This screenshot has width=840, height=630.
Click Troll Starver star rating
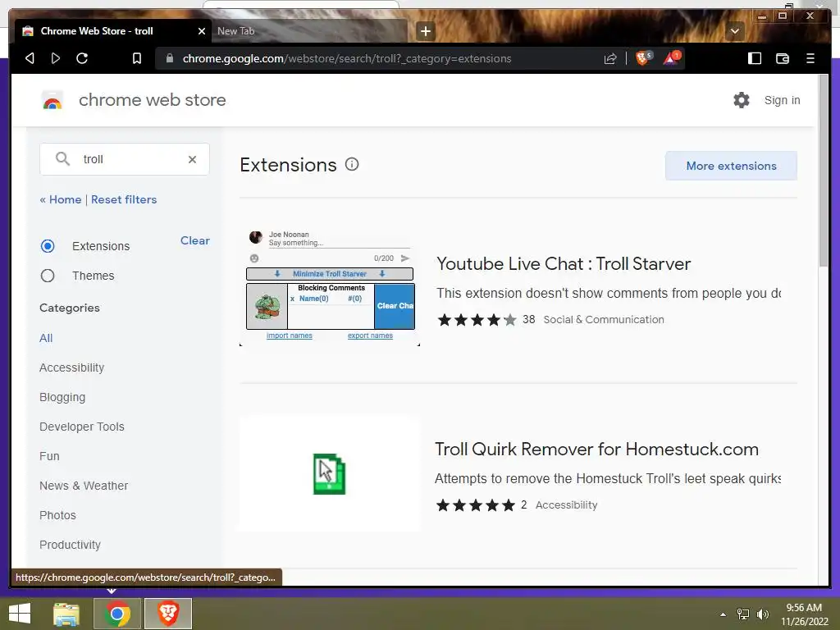point(477,320)
